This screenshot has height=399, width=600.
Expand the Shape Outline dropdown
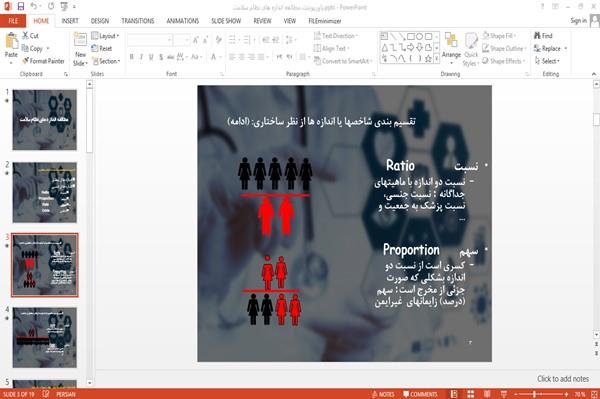[x=504, y=48]
